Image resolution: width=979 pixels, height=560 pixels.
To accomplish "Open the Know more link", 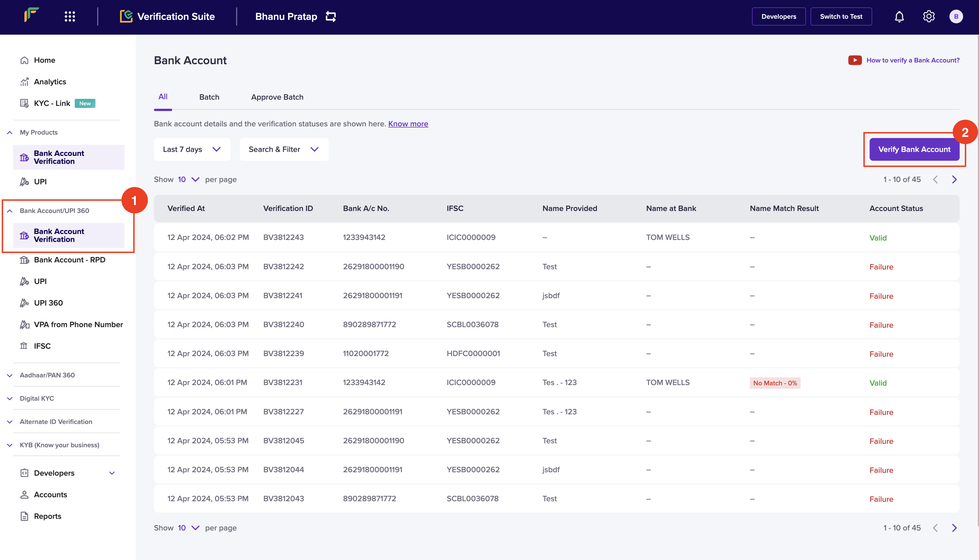I will click(408, 124).
